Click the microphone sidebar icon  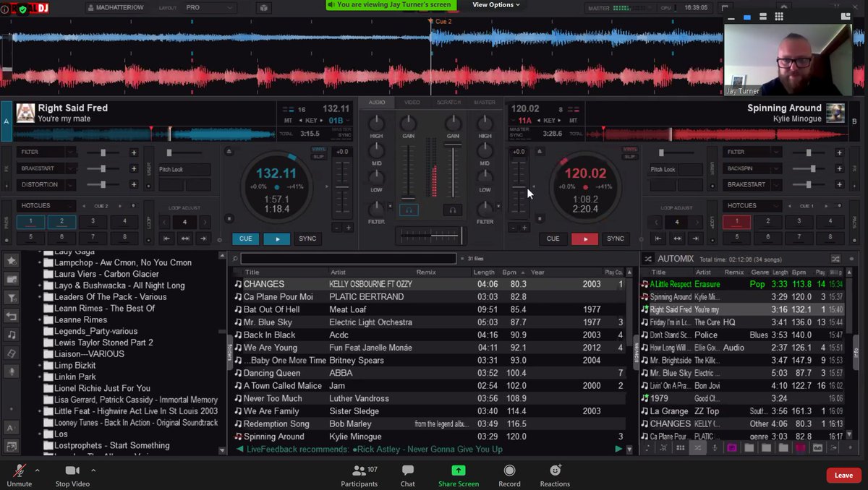pos(12,371)
